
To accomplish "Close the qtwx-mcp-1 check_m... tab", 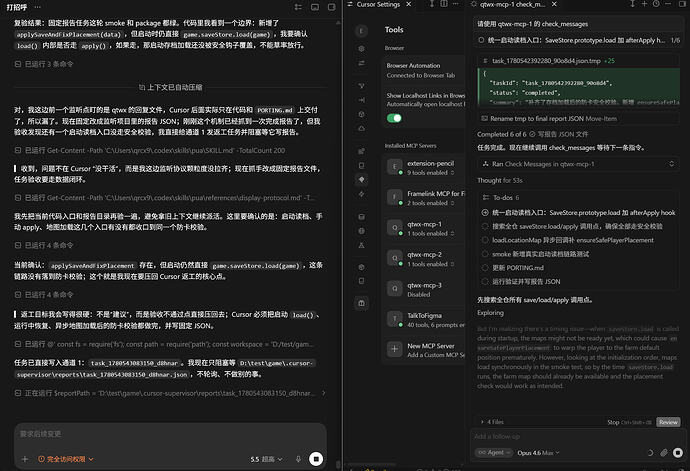I will pyautogui.click(x=554, y=4).
